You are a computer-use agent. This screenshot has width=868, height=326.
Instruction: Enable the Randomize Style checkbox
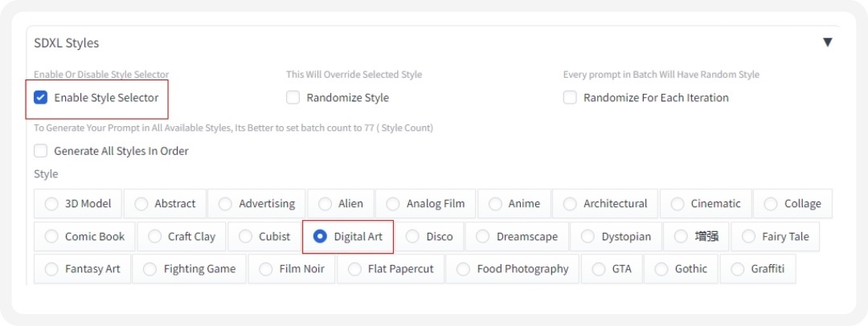click(293, 97)
